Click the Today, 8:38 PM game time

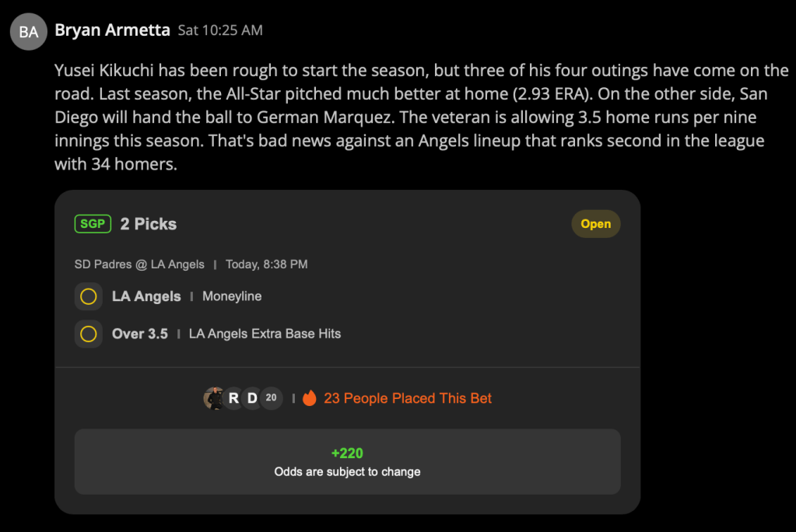click(x=267, y=264)
